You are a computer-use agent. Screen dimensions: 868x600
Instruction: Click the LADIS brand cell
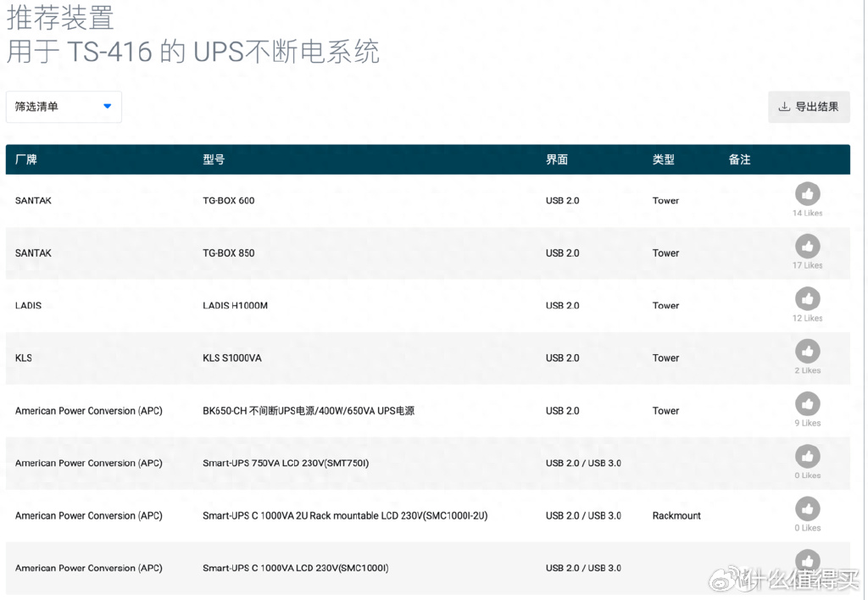click(x=28, y=306)
